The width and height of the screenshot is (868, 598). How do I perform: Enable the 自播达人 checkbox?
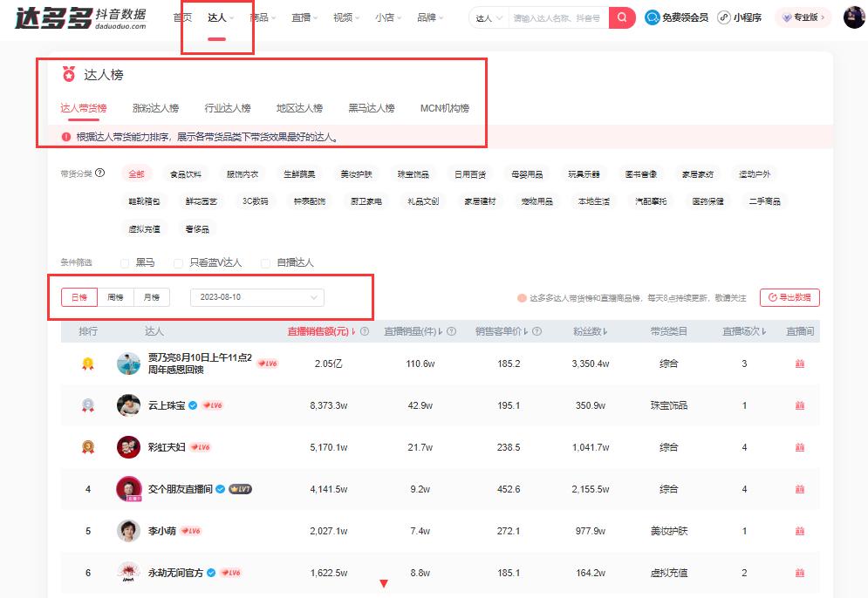(x=265, y=263)
